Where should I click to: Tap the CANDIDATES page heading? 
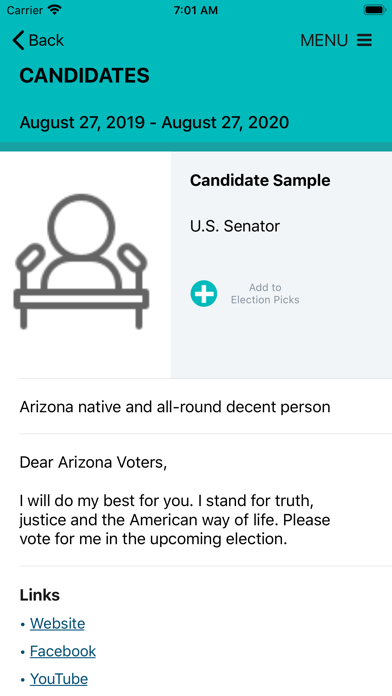click(x=84, y=76)
